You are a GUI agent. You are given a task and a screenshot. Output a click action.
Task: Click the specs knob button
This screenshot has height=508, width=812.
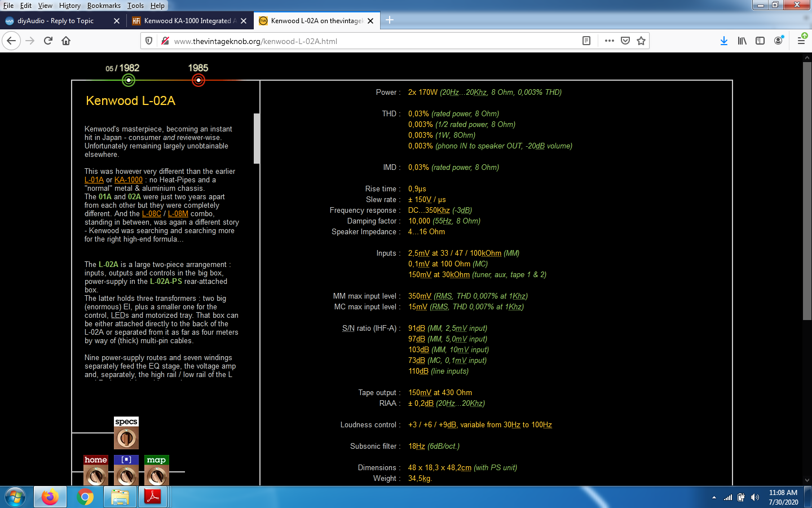126,433
